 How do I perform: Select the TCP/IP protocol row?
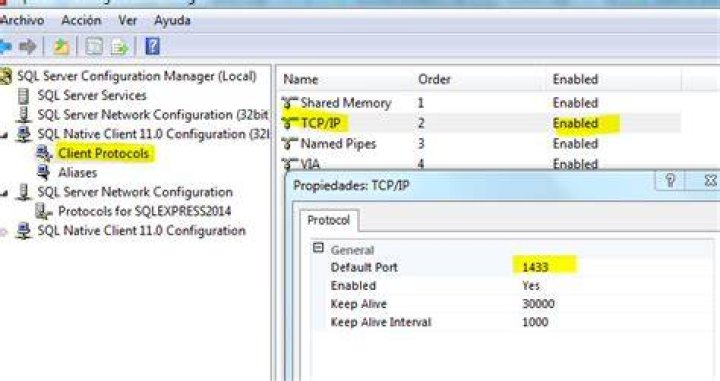click(480, 123)
